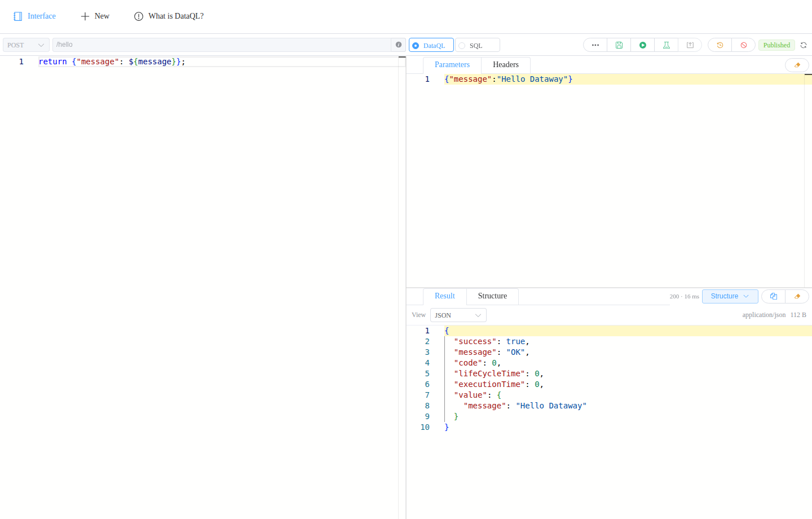812x519 pixels.
Task: Open the release history clock icon
Action: point(720,45)
